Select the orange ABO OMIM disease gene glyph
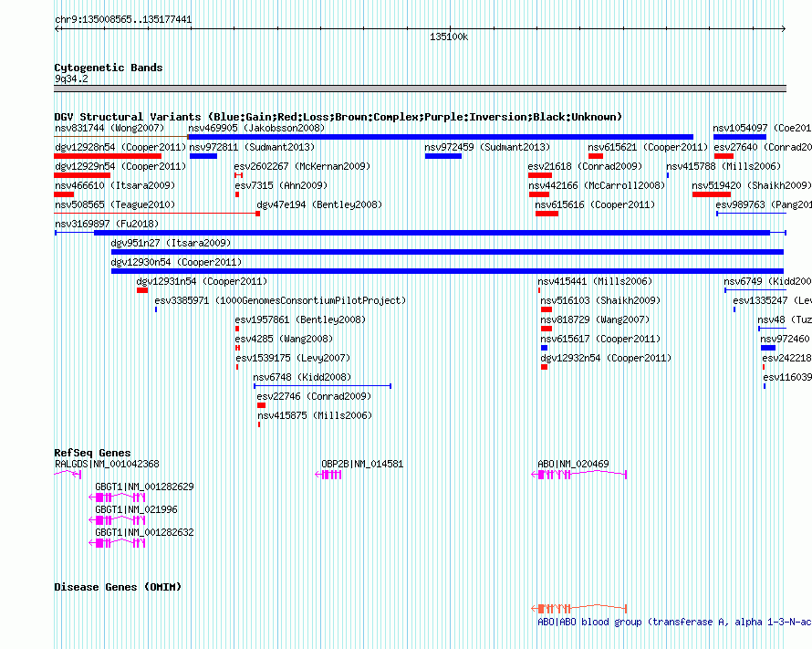812x649 pixels. pos(579,608)
